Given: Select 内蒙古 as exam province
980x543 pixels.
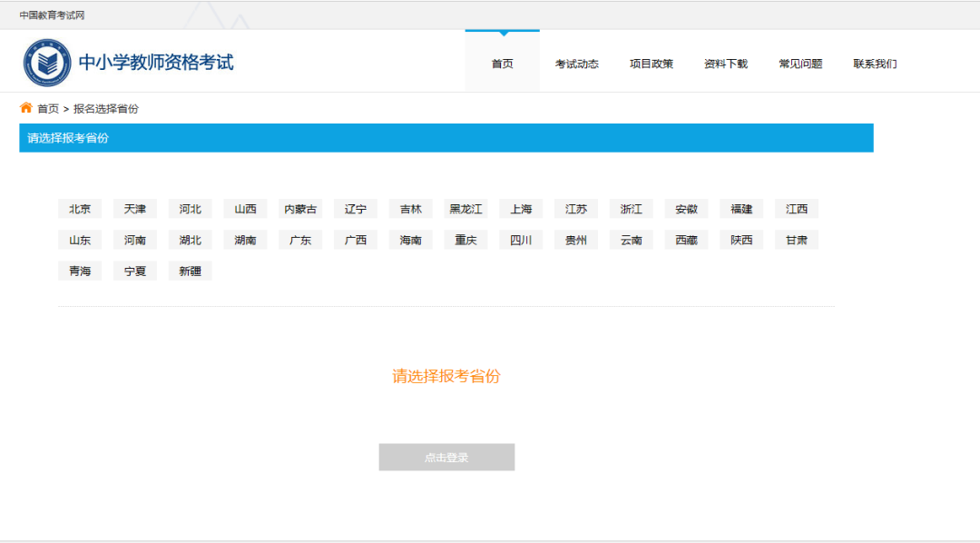Looking at the screenshot, I should [x=299, y=208].
